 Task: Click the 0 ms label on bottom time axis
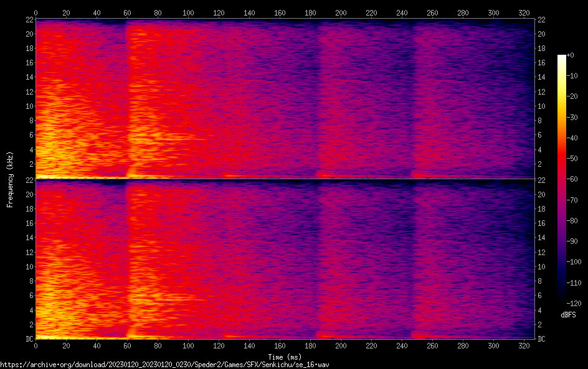coord(36,346)
